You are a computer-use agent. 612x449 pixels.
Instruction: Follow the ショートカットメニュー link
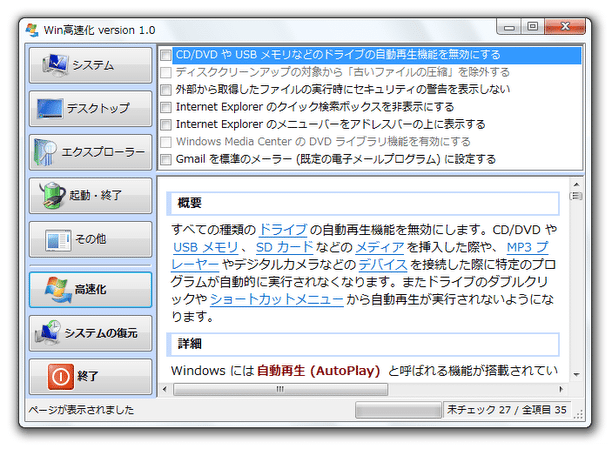tap(277, 299)
